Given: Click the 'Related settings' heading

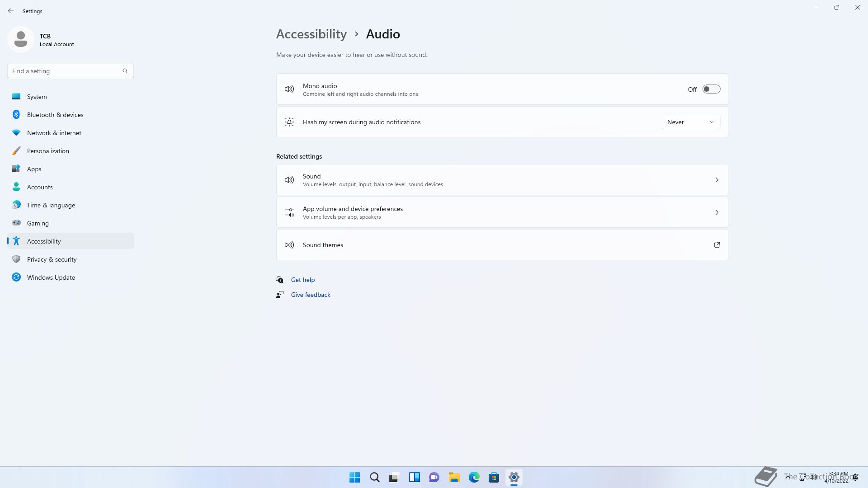Looking at the screenshot, I should 299,156.
